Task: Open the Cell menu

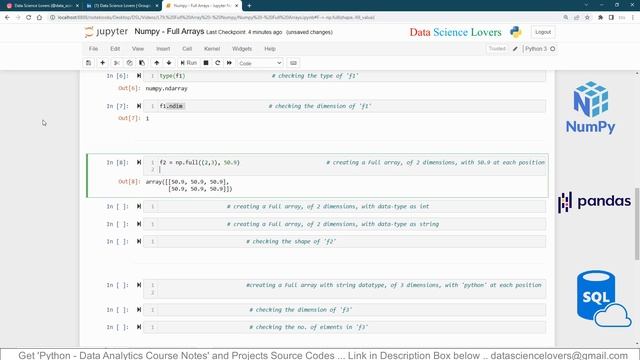Action: 187,49
